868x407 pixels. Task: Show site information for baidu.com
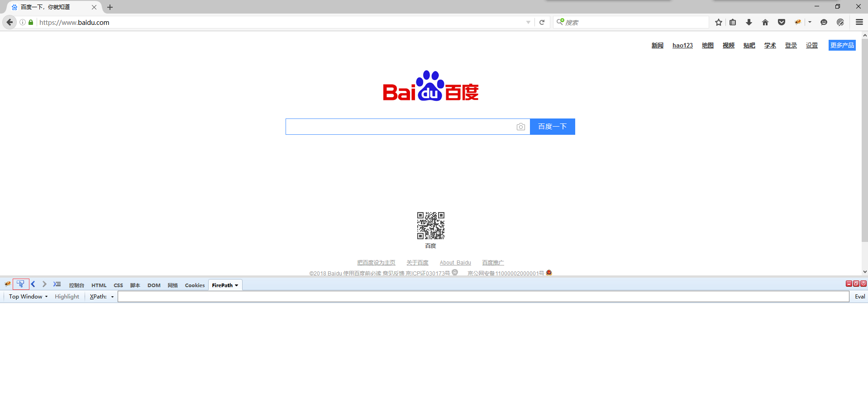tap(23, 22)
